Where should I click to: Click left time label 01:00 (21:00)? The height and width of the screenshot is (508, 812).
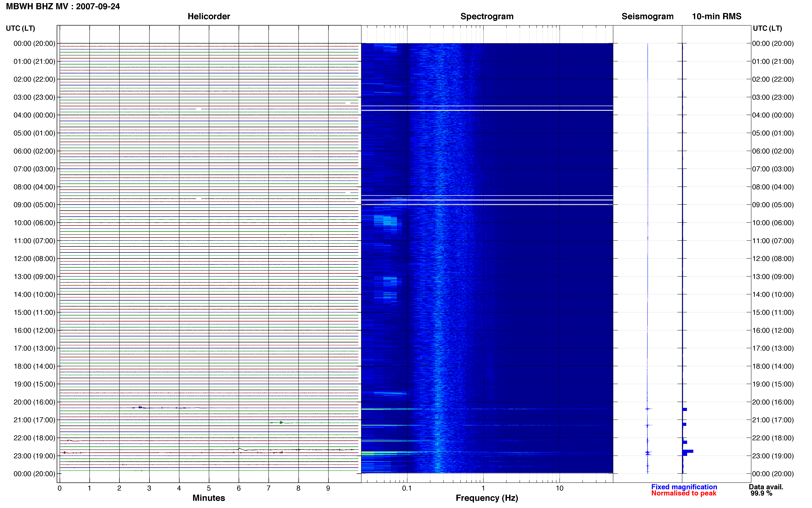(34, 62)
